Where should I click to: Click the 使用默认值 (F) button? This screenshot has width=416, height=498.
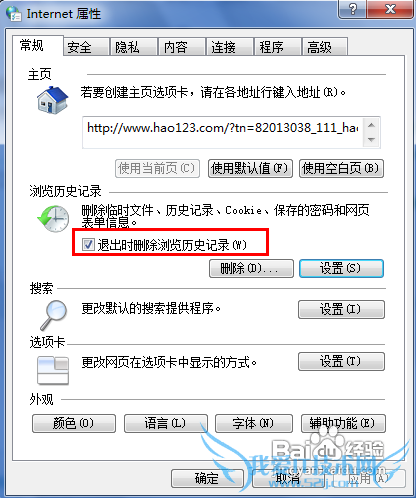pos(250,168)
